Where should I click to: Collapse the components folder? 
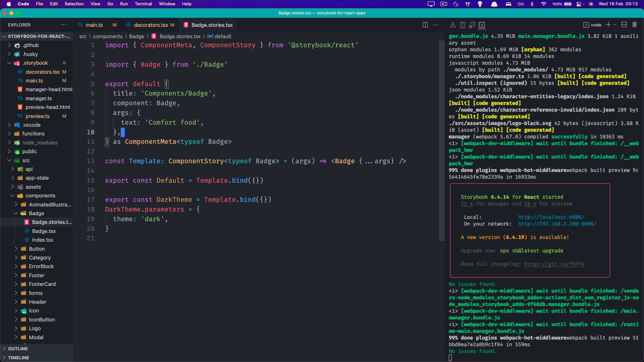36,196
